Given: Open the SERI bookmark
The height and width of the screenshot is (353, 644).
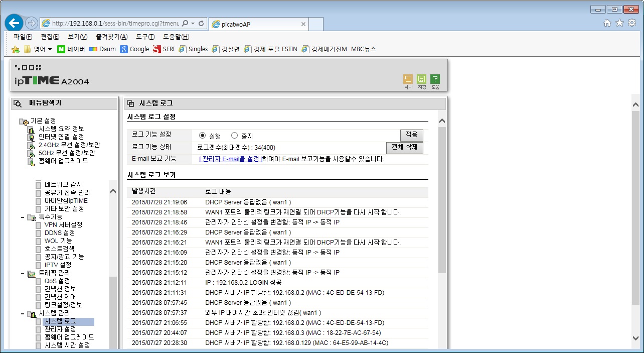Looking at the screenshot, I should pyautogui.click(x=164, y=49).
